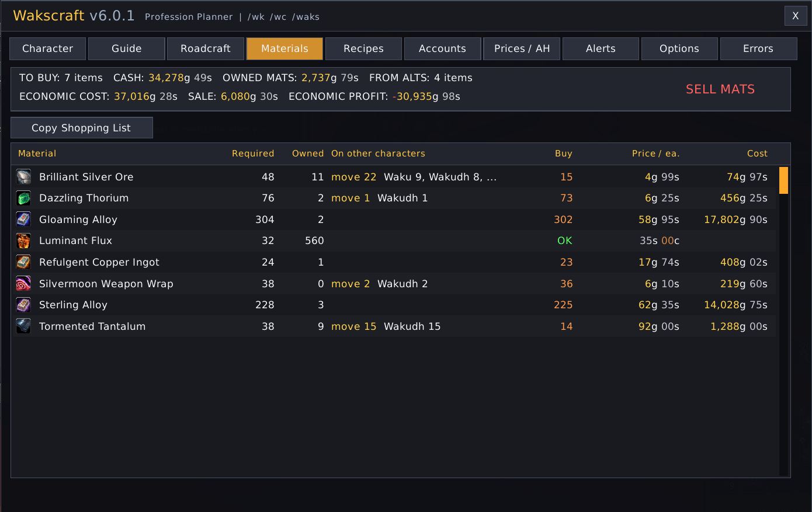The height and width of the screenshot is (512, 812).
Task: Sort by the Required column header
Action: [x=253, y=154]
